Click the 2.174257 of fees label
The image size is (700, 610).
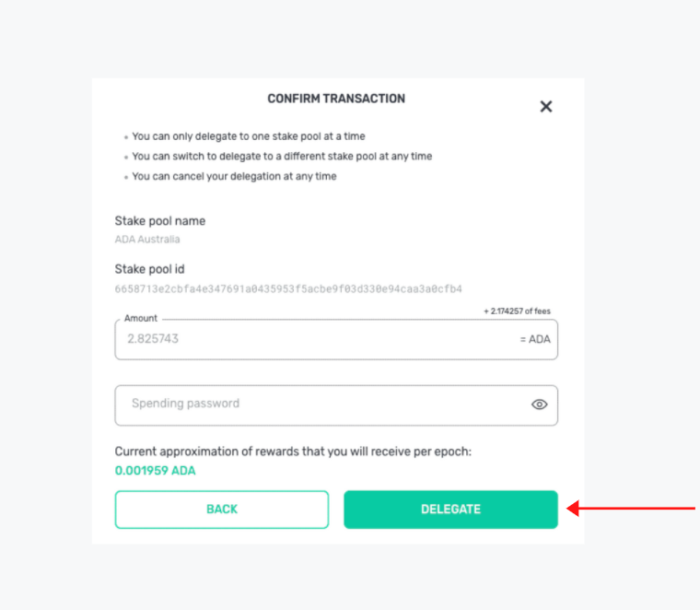pos(517,311)
